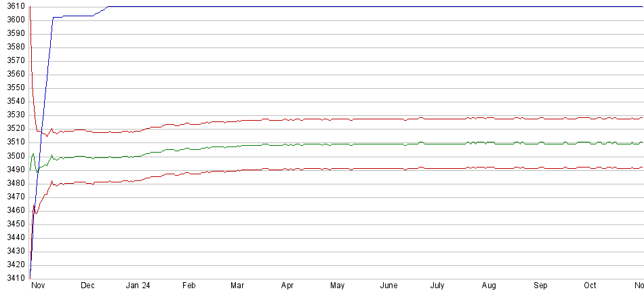Click the lower red line above Aug

[x=489, y=168]
